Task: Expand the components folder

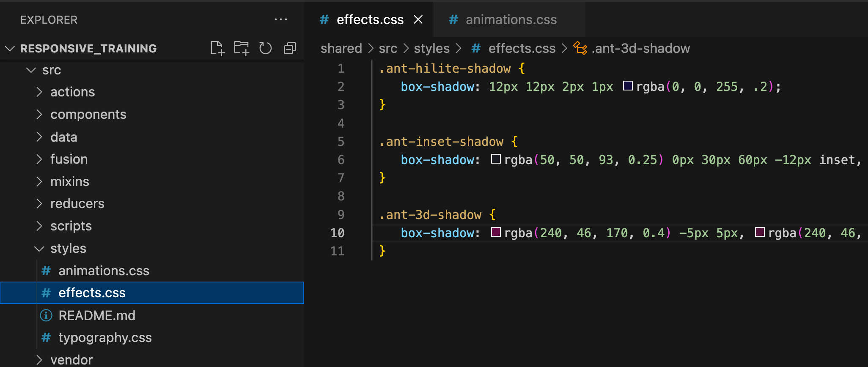Action: tap(88, 115)
